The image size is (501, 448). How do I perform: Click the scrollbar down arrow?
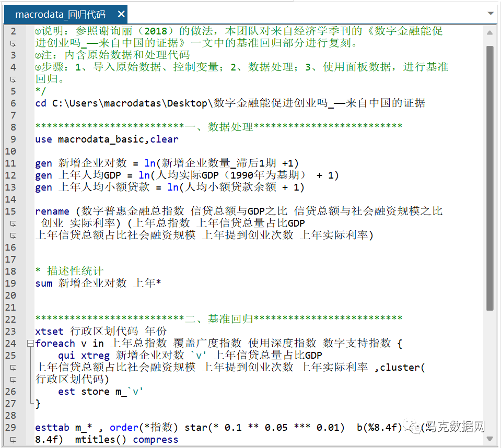click(490, 439)
